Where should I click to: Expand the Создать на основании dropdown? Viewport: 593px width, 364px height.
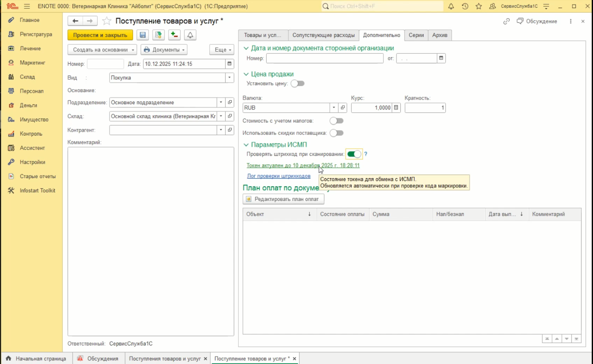coord(102,50)
